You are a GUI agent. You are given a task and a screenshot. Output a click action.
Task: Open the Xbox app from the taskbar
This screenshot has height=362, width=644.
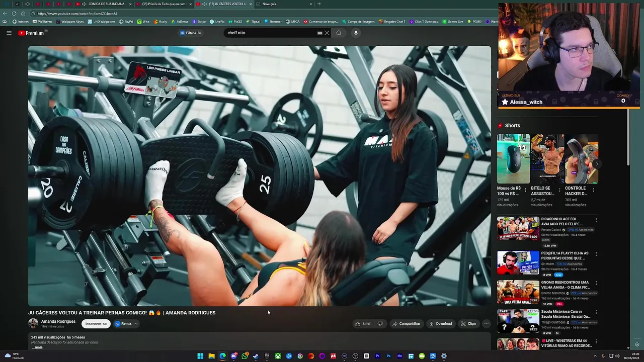pyautogui.click(x=278, y=356)
